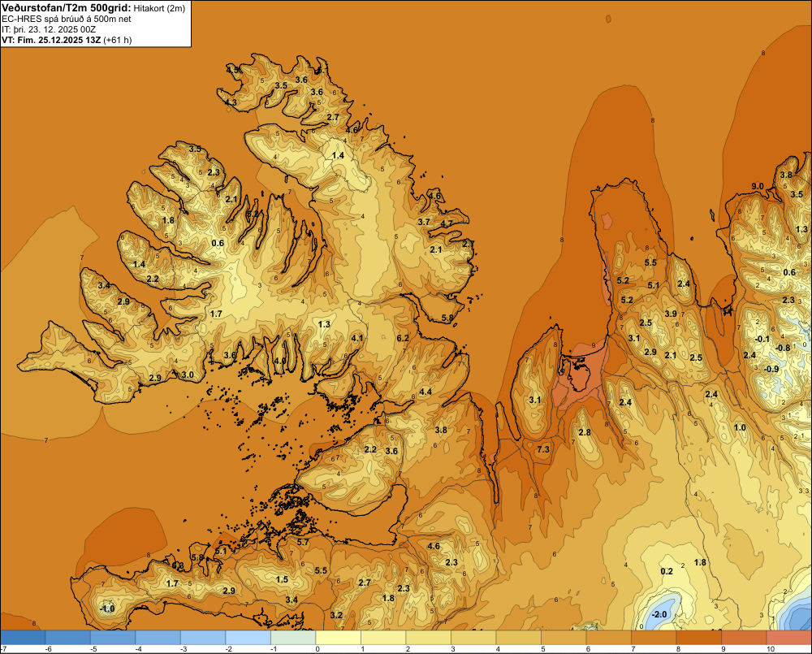Click the 9.0 temperature value
Image resolution: width=812 pixels, height=654 pixels.
[x=757, y=186]
